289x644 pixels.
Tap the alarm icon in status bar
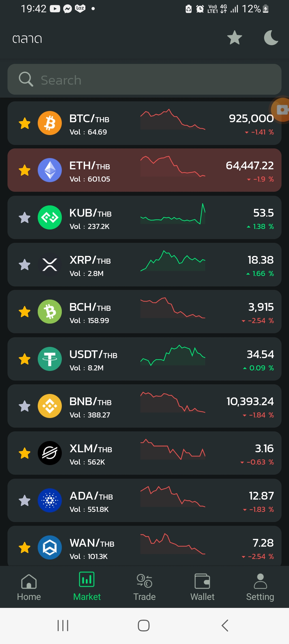click(200, 9)
